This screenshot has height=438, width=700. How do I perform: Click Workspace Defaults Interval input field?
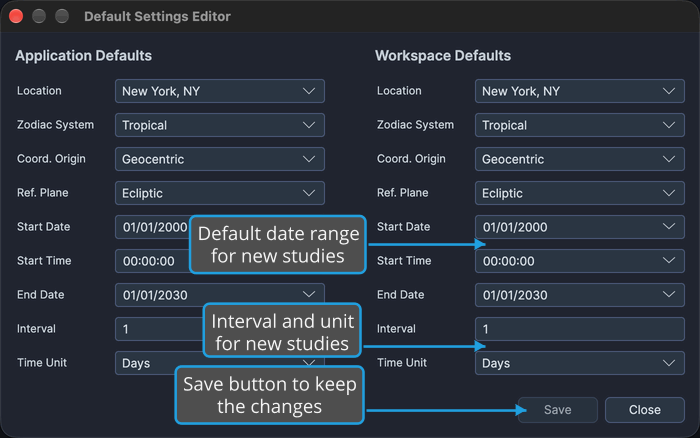579,329
